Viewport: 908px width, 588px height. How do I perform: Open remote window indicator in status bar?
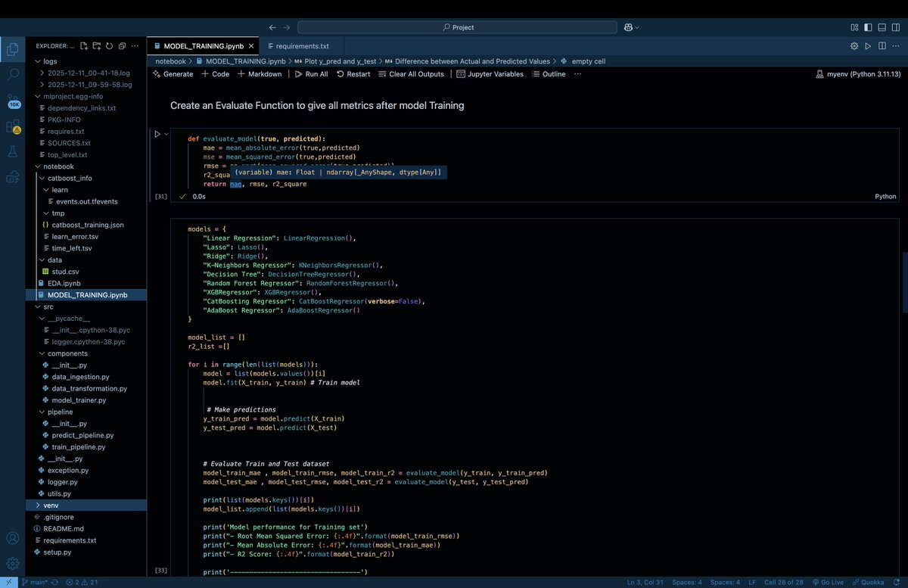pos(7,582)
